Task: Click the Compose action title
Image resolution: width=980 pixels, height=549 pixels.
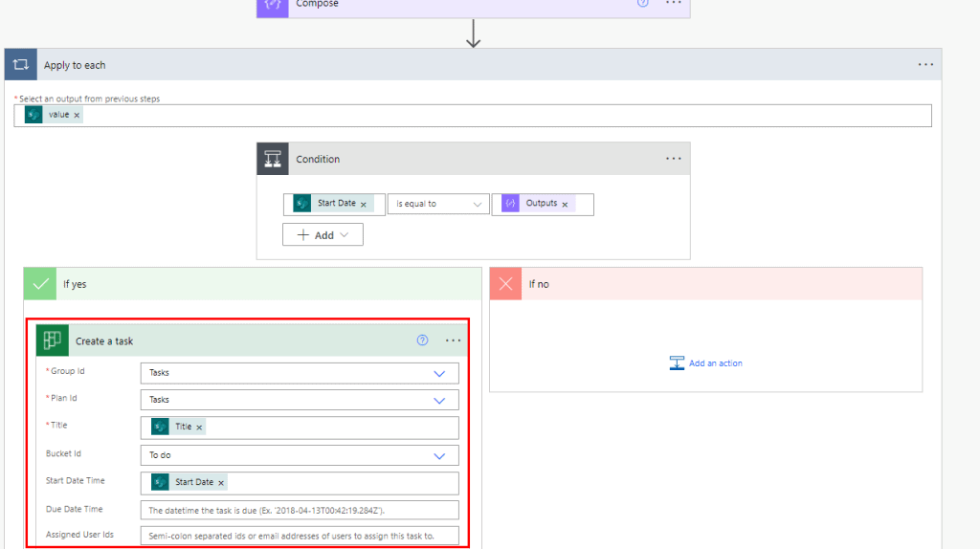Action: (317, 4)
